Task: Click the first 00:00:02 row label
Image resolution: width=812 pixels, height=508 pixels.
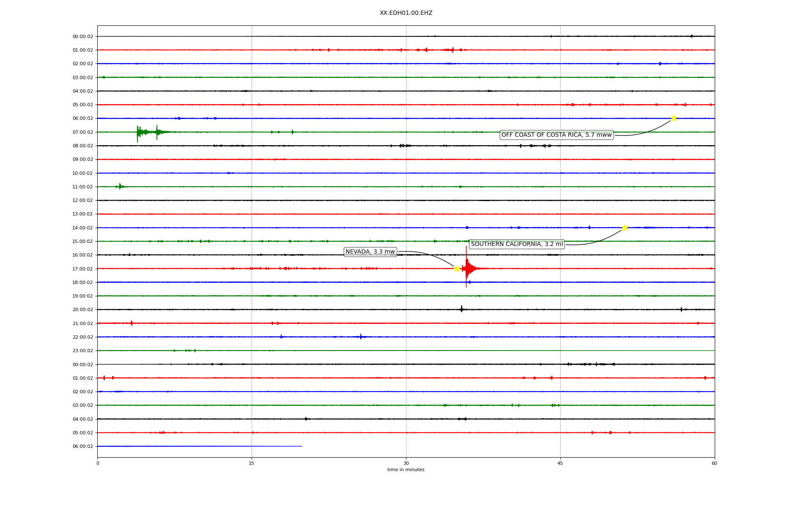Action: (82, 36)
